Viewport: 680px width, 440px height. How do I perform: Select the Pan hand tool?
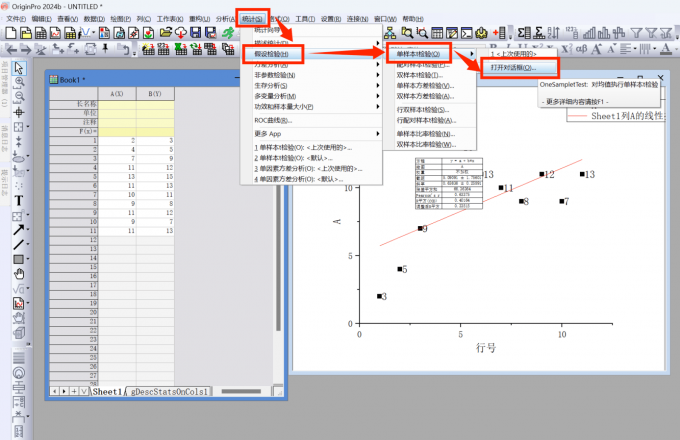point(19,274)
